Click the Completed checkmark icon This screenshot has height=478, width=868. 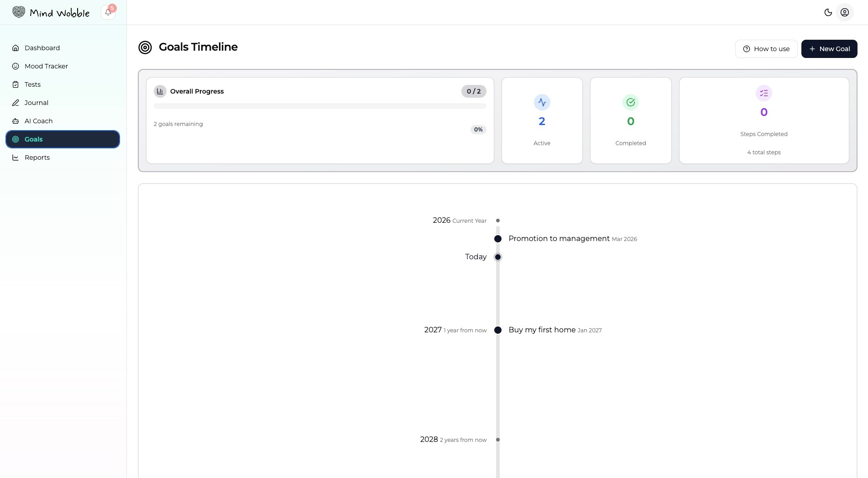(x=631, y=102)
